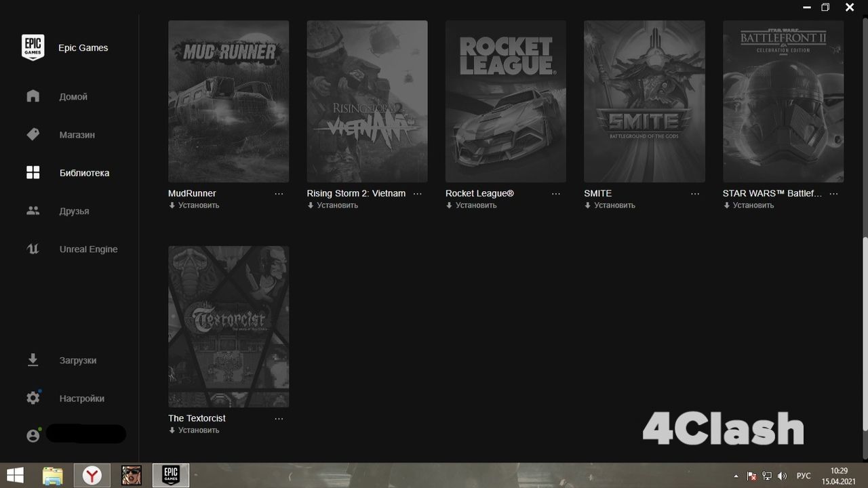
Task: Go to Домой in the sidebar
Action: click(73, 97)
